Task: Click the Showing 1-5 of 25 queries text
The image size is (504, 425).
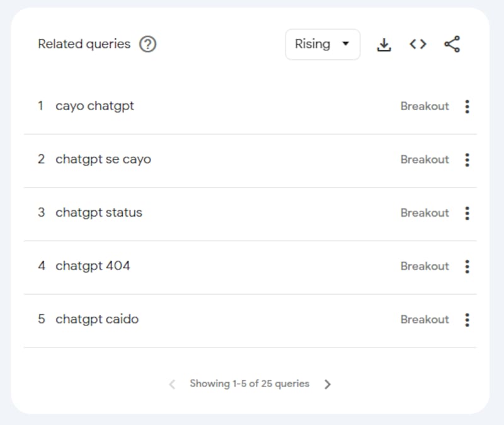Action: pyautogui.click(x=249, y=383)
